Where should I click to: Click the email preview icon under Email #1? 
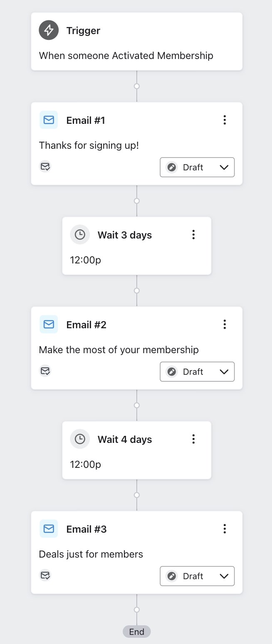point(45,167)
